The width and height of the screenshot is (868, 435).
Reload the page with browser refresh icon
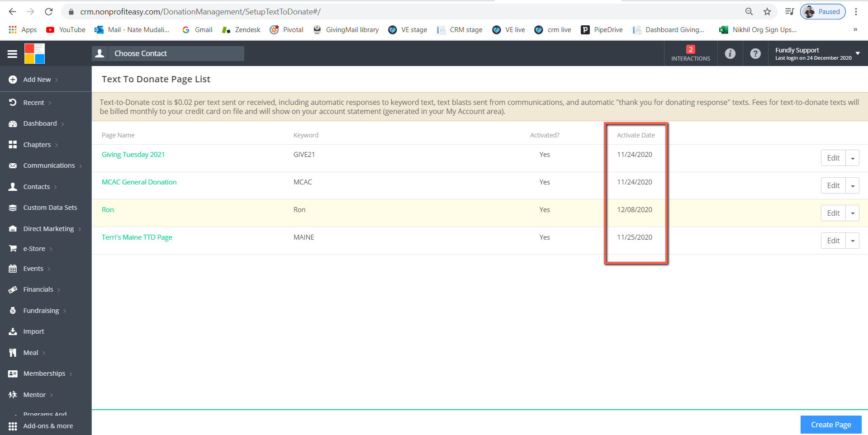[49, 12]
